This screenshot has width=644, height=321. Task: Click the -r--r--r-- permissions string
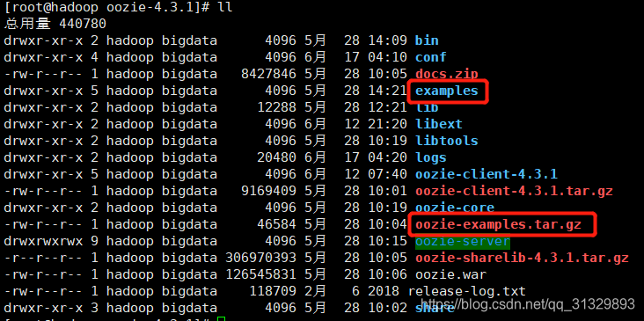[x=43, y=258]
